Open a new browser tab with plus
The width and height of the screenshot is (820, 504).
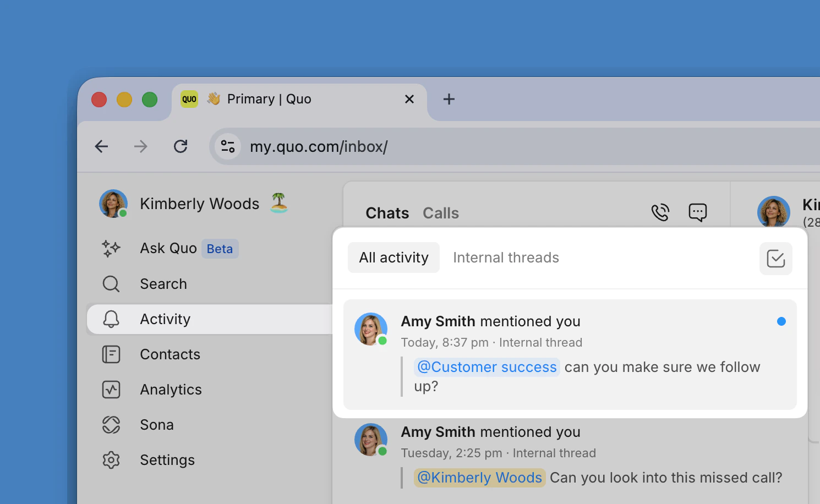click(449, 99)
